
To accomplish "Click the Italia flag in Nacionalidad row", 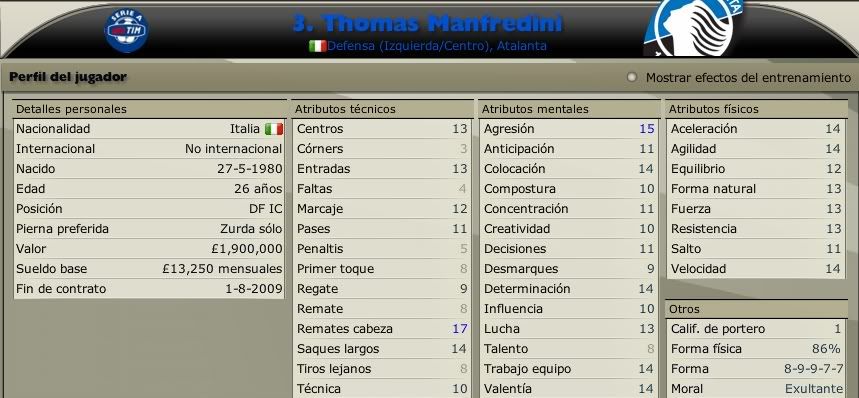I will [x=274, y=129].
